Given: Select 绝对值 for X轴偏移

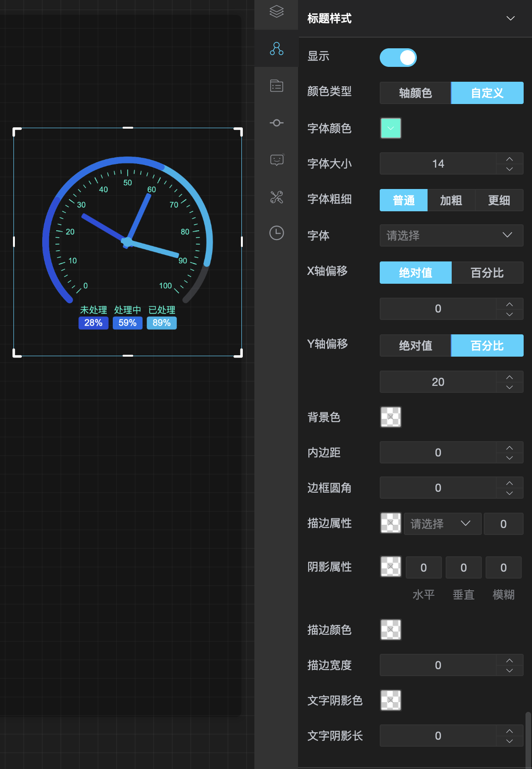Looking at the screenshot, I should [x=415, y=273].
